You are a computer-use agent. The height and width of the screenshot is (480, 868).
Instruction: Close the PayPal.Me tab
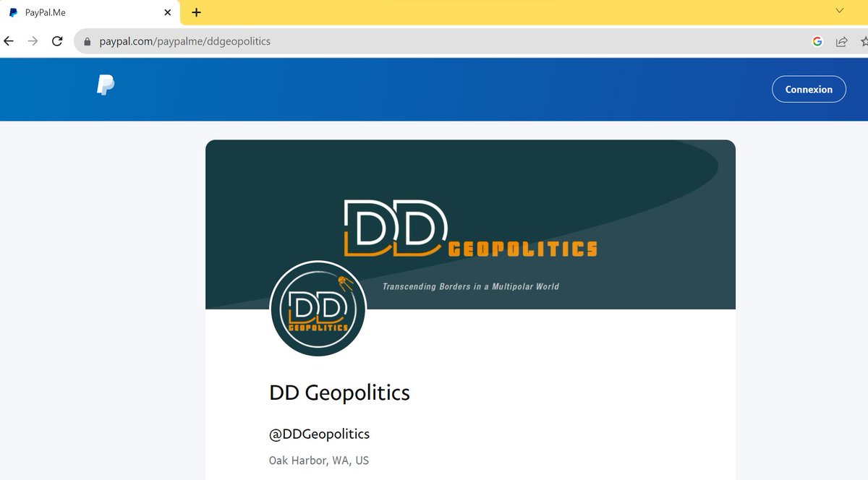(168, 12)
